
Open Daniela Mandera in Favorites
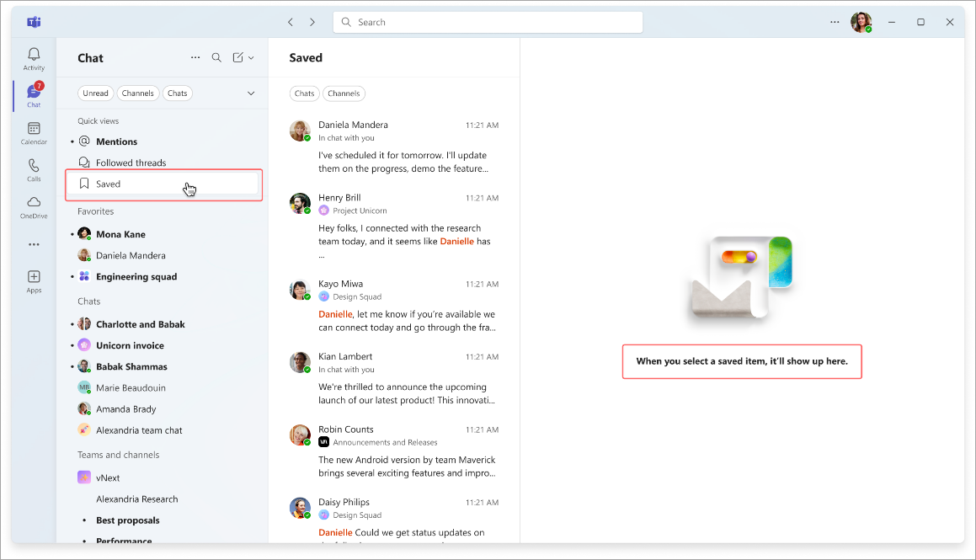pyautogui.click(x=163, y=255)
